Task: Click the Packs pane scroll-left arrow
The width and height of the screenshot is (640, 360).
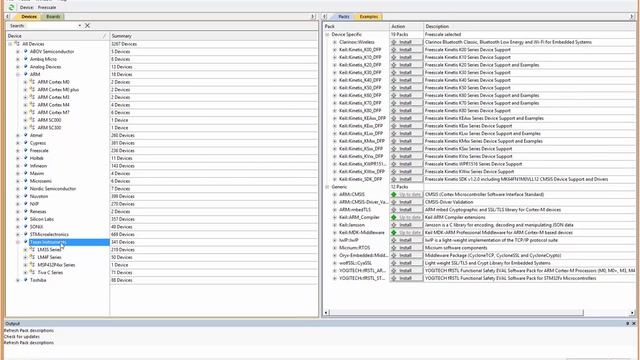Action: (326, 313)
